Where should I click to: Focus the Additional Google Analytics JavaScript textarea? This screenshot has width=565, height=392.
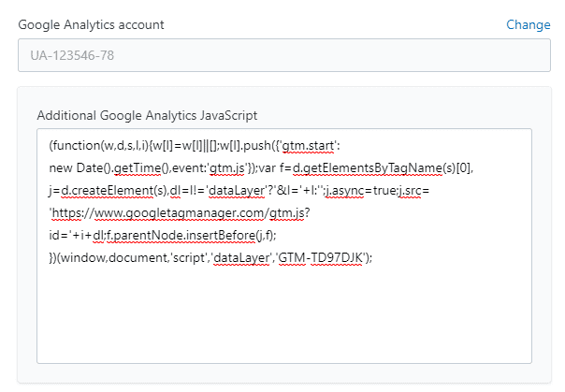284,246
